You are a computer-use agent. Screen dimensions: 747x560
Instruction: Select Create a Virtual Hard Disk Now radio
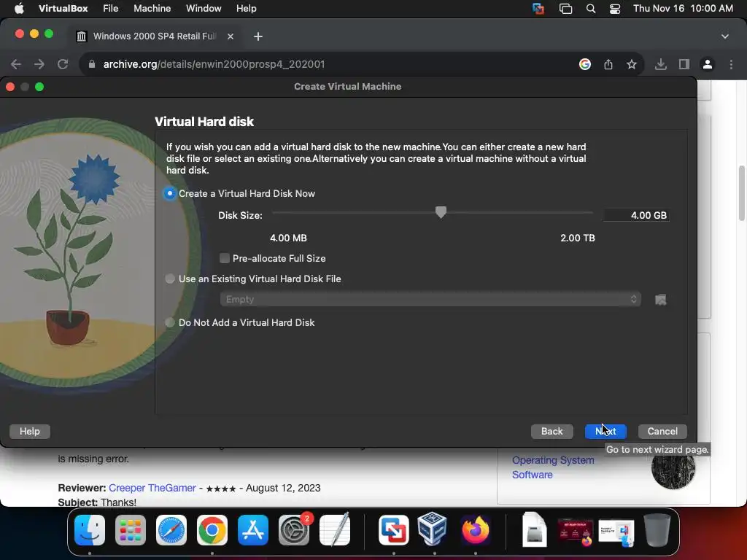click(x=169, y=193)
